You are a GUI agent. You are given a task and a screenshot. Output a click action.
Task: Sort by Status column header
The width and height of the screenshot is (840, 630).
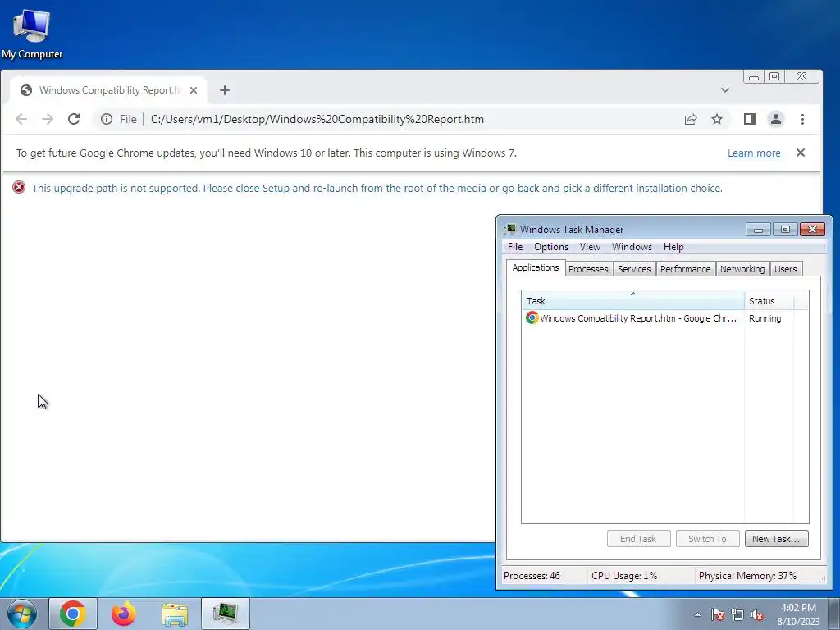769,300
